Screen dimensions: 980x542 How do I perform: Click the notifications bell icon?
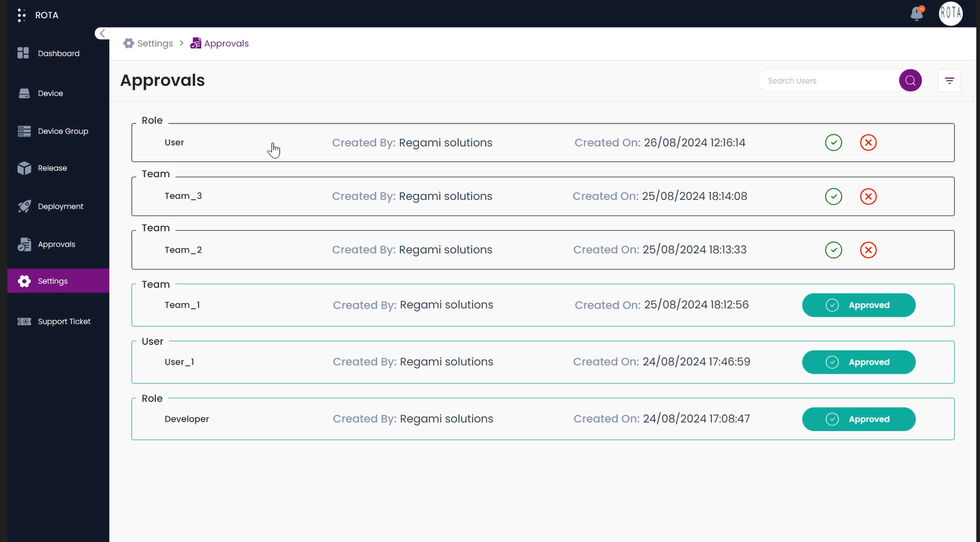pos(917,13)
